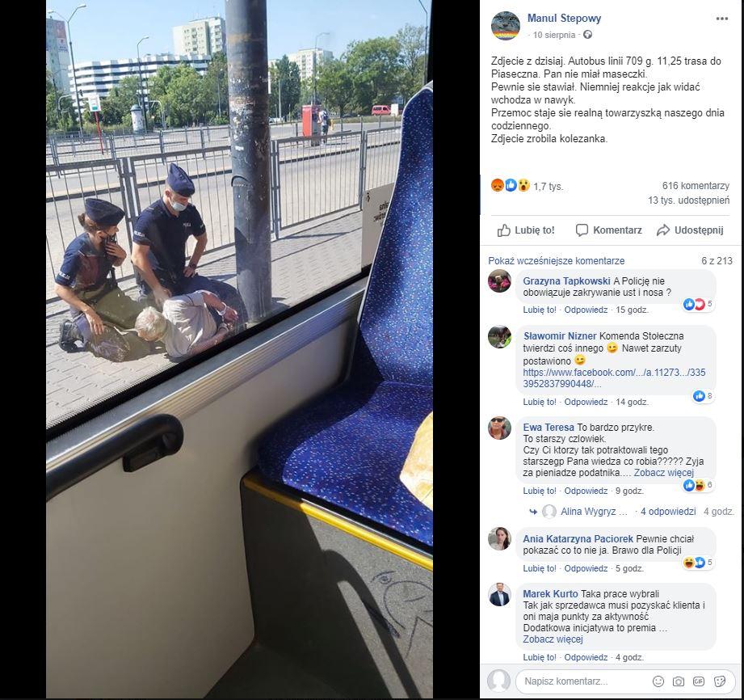744x700 pixels.
Task: Open the GIF picker icon
Action: [x=699, y=681]
